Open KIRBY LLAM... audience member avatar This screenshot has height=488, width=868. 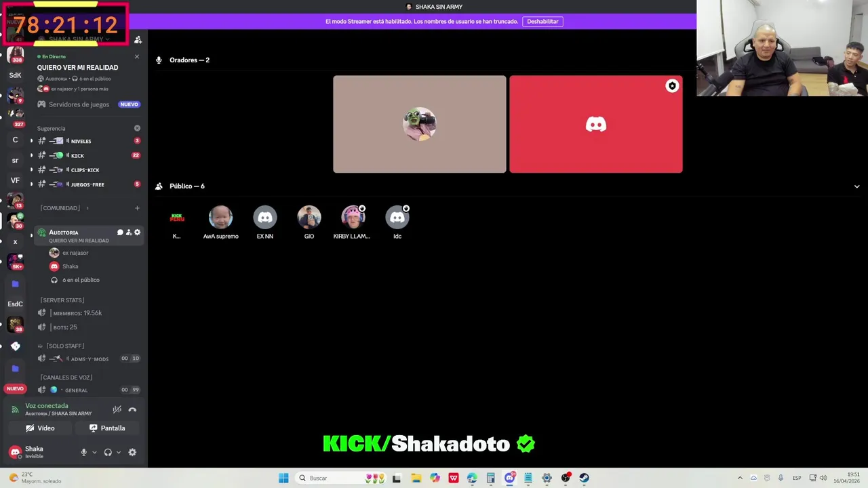(x=353, y=217)
